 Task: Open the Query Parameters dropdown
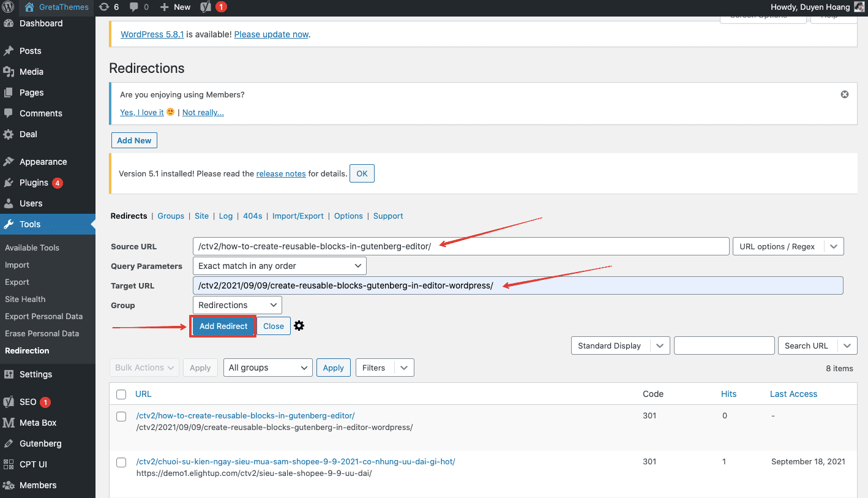279,266
